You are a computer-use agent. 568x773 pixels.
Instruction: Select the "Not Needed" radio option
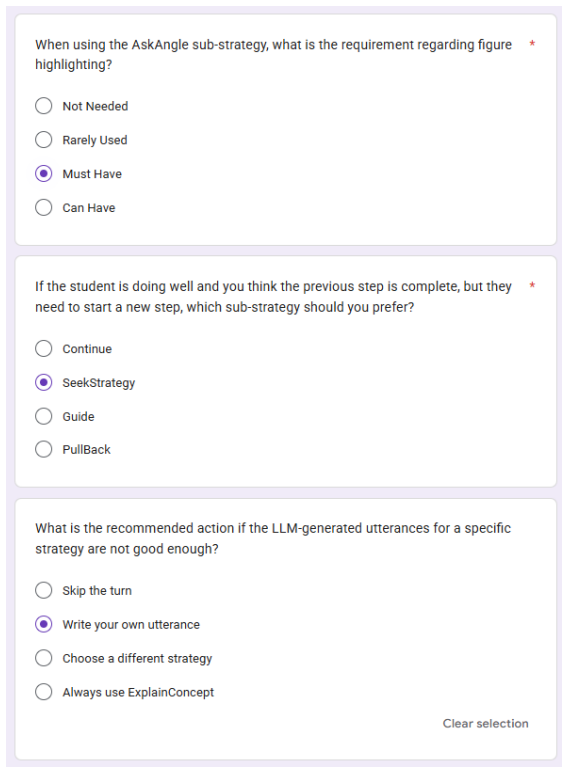(x=43, y=105)
